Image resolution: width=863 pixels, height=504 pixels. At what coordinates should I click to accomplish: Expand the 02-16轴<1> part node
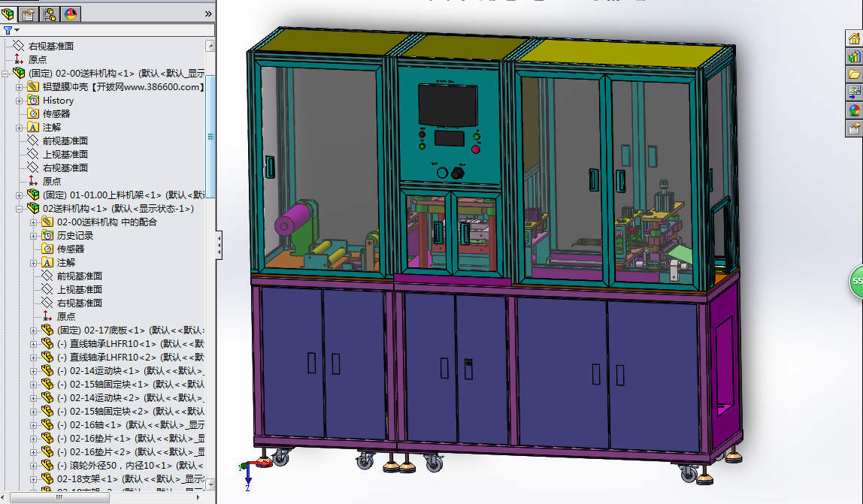pos(34,425)
